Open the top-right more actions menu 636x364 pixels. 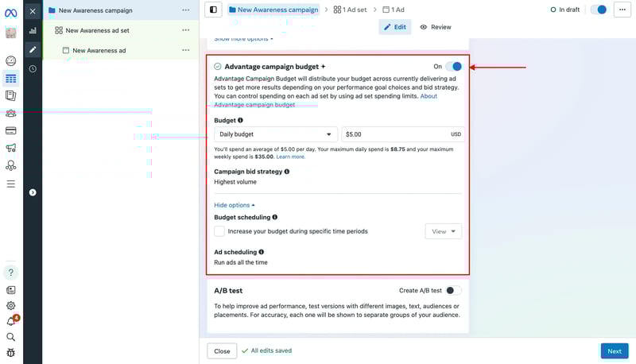[x=622, y=10]
